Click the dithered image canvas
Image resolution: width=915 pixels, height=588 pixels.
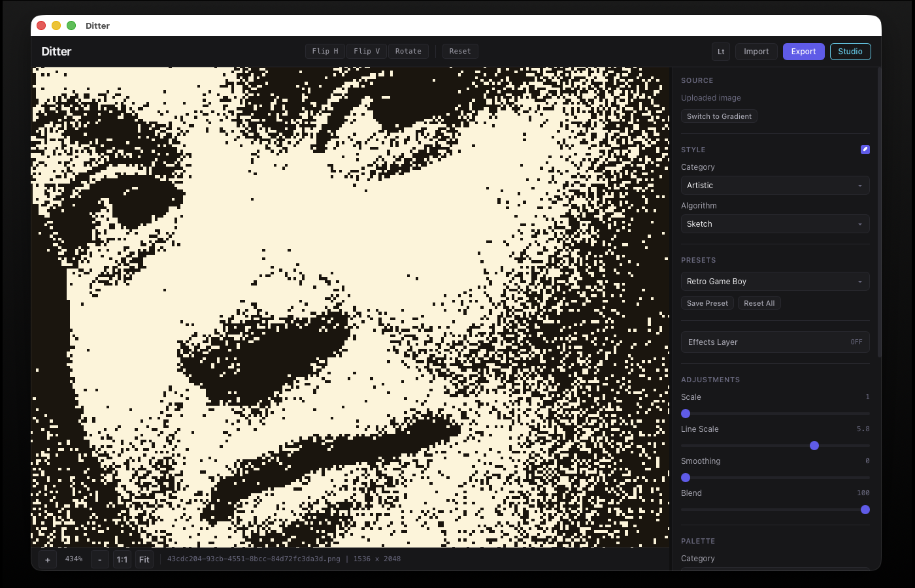point(352,307)
